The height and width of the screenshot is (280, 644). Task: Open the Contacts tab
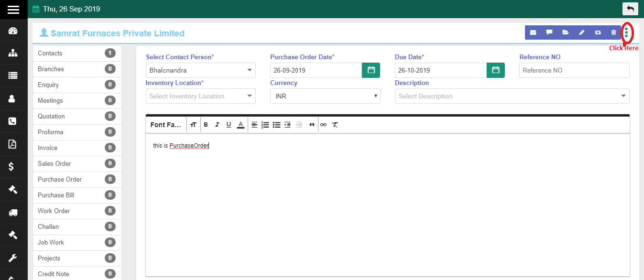pyautogui.click(x=77, y=53)
